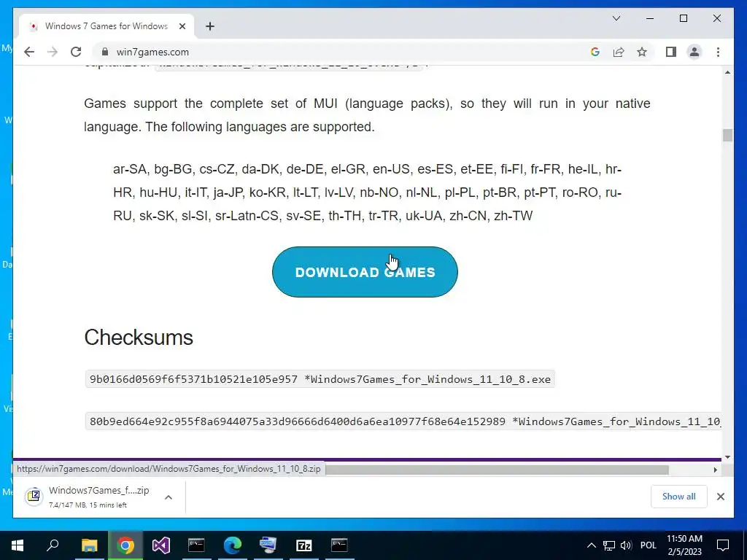Image resolution: width=747 pixels, height=560 pixels.
Task: Open download options chevron for the zip
Action: tap(169, 497)
